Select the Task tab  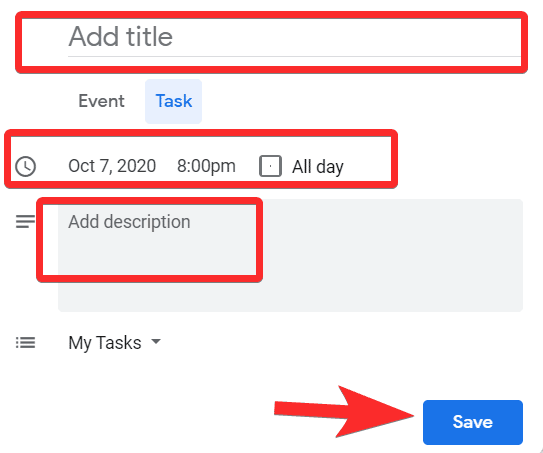(173, 101)
